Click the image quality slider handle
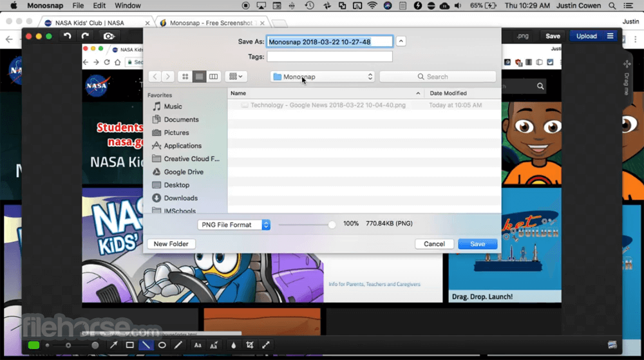644x360 pixels. point(332,225)
